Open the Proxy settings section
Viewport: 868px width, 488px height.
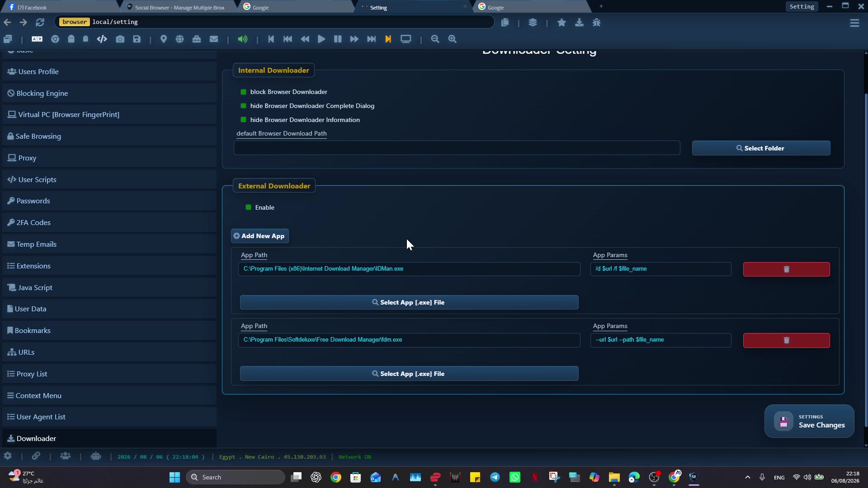(x=109, y=158)
